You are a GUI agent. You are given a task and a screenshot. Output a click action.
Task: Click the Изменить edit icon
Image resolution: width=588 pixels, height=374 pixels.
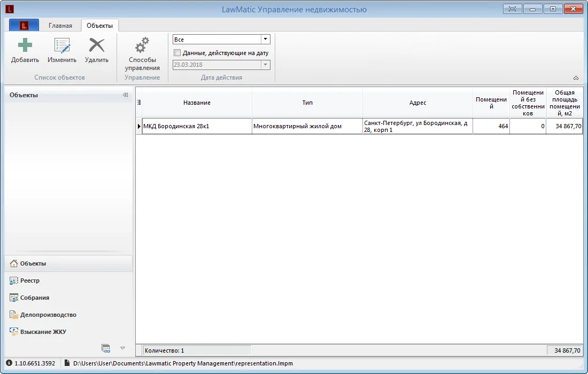62,45
